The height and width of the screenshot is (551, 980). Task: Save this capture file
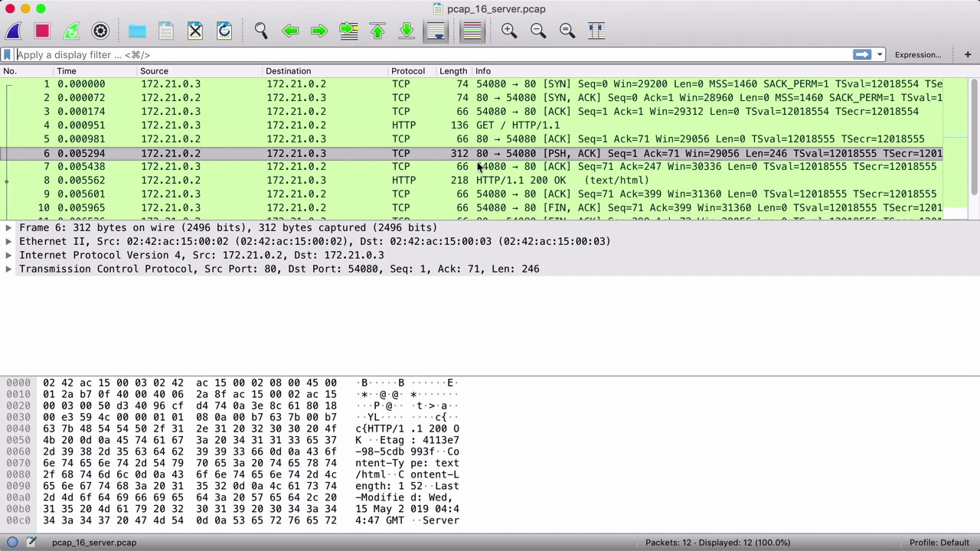pos(166,31)
